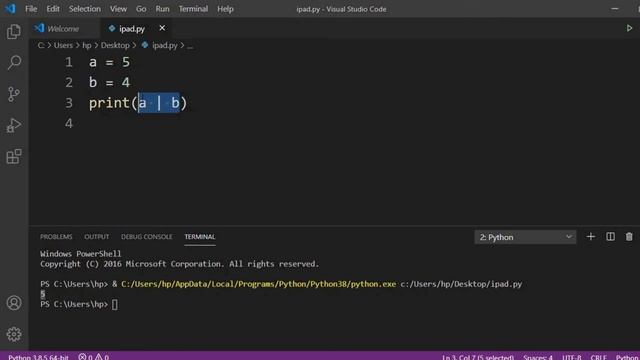Click errors and warnings status indicator
The height and width of the screenshot is (360, 640).
click(x=93, y=357)
